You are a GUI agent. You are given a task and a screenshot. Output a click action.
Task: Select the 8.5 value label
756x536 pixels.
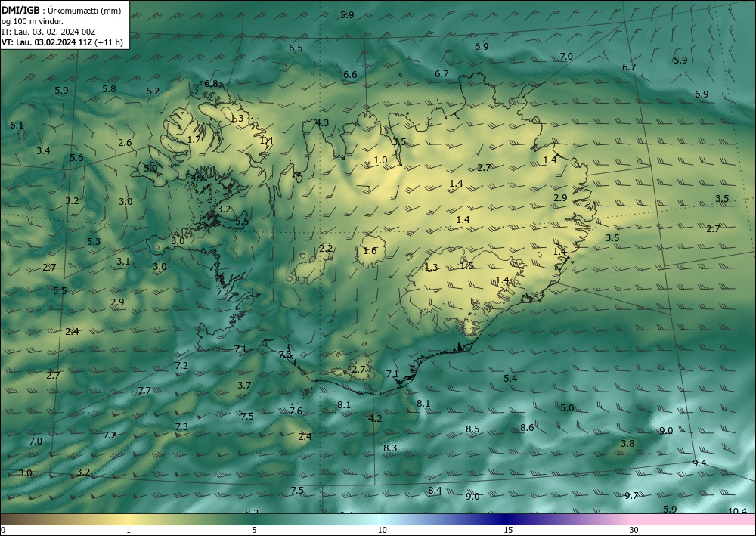point(472,429)
